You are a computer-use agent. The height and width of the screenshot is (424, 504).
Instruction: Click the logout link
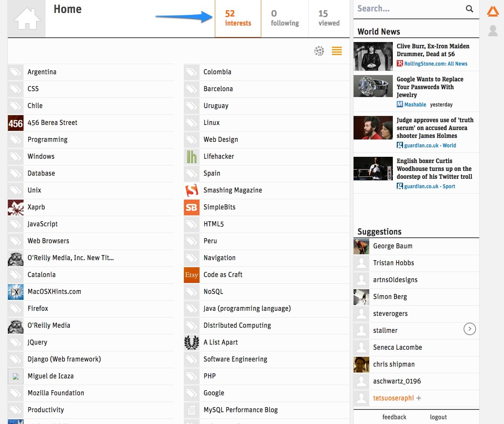[438, 417]
